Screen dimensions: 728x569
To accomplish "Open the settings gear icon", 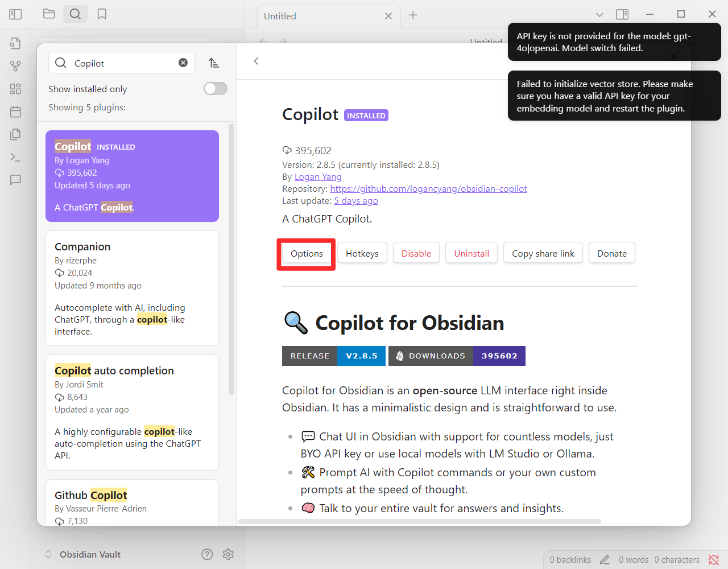I will click(228, 554).
